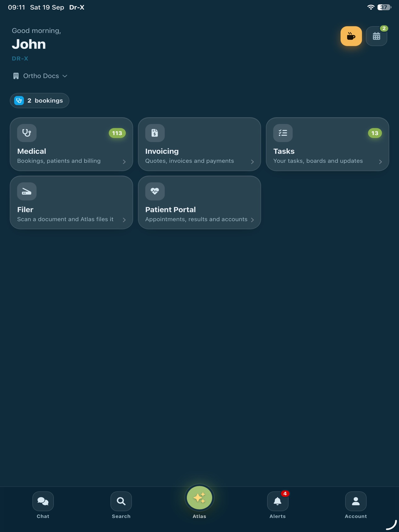This screenshot has width=399, height=532.
Task: Click the 'DR-X' text under John
Action: click(x=20, y=58)
